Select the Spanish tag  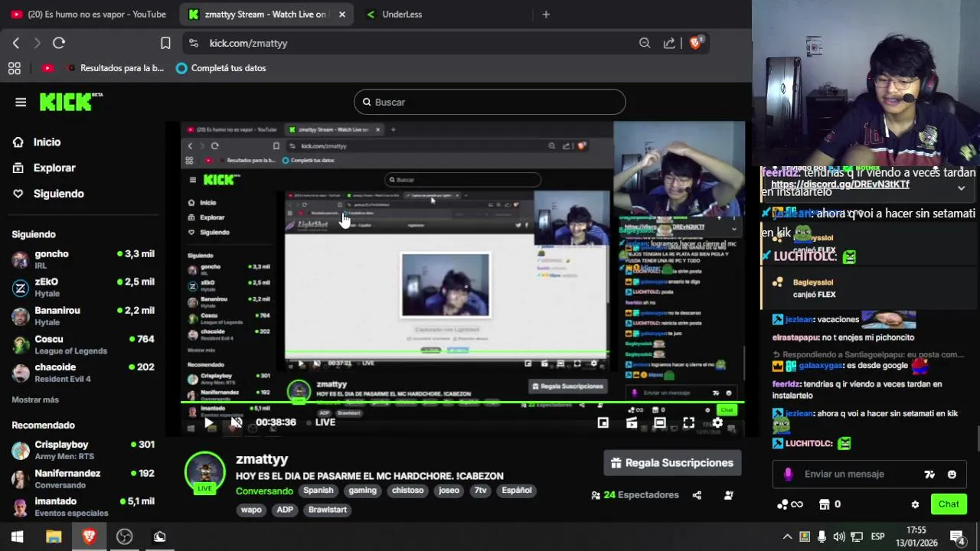318,491
